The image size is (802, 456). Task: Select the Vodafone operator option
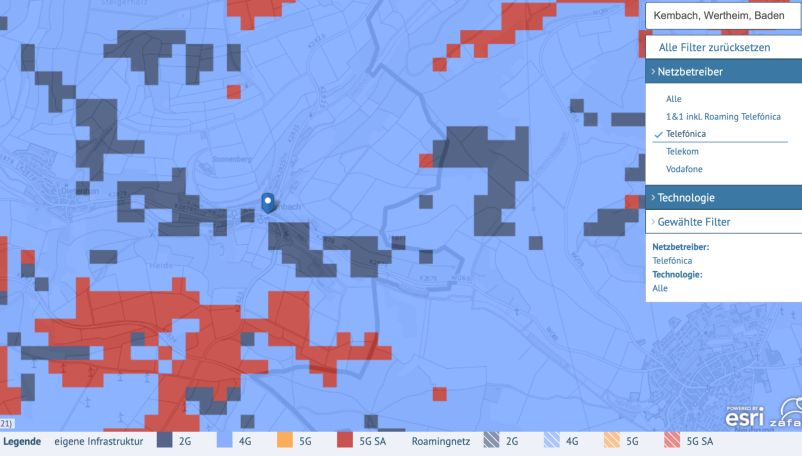(684, 169)
